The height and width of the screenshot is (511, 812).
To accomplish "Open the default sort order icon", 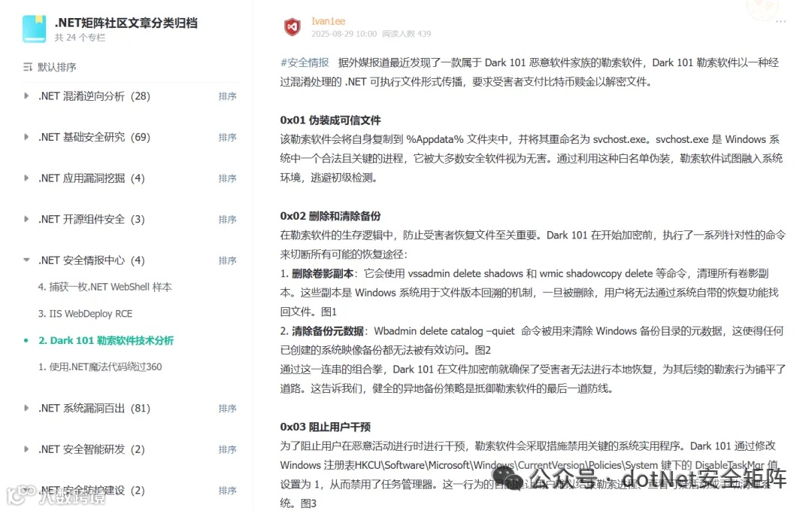I will point(28,67).
